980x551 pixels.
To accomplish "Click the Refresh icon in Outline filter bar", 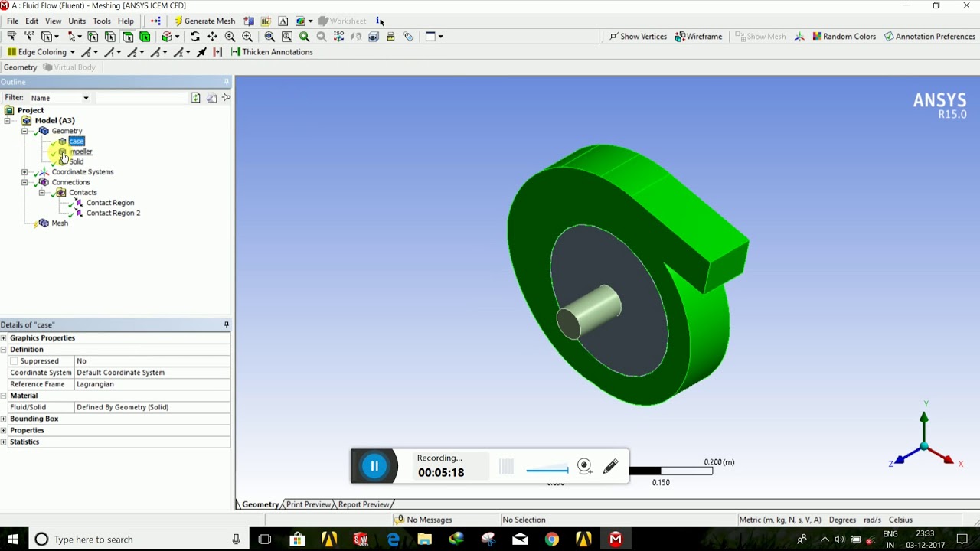I will click(196, 98).
